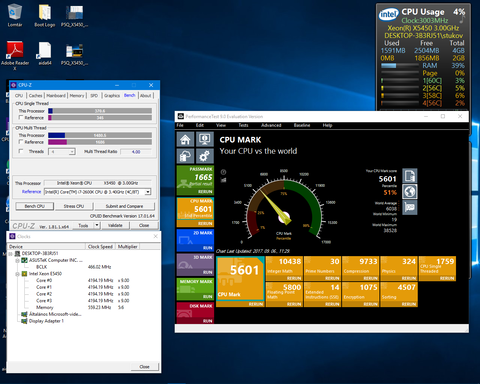
Task: Open PerformanceTest settings gear icon
Action: point(204,156)
